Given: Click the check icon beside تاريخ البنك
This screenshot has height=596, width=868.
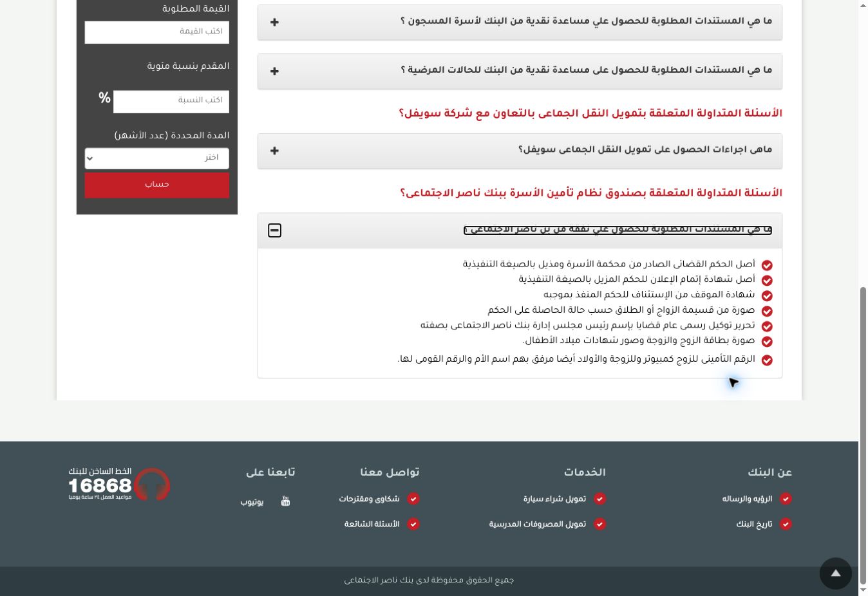Looking at the screenshot, I should (786, 524).
